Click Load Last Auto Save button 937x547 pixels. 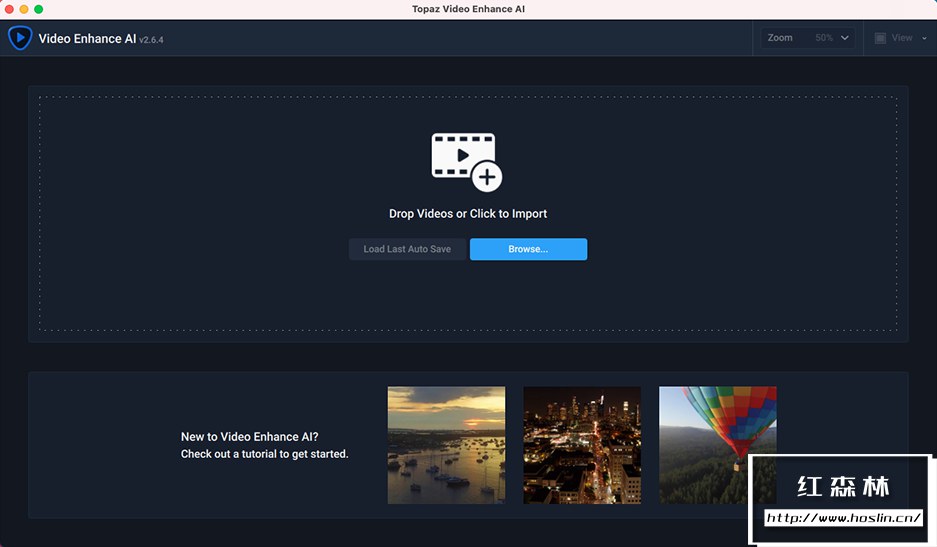[x=407, y=249]
